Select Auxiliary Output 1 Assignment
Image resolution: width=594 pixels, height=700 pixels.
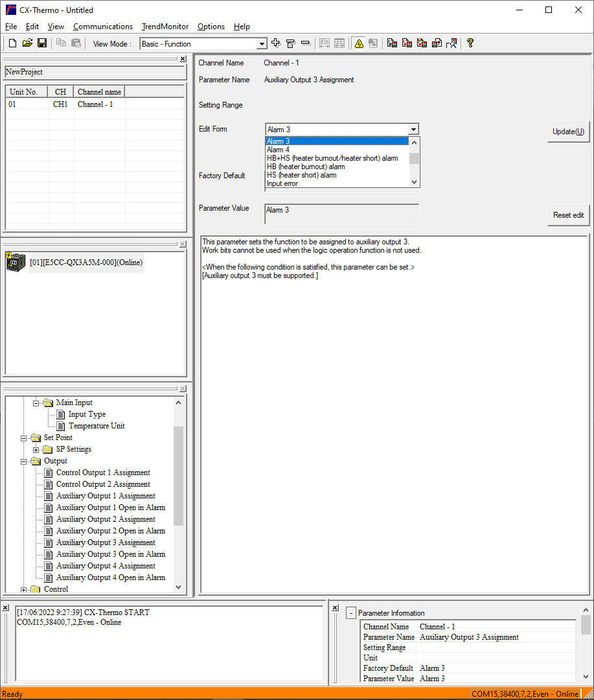[x=106, y=496]
